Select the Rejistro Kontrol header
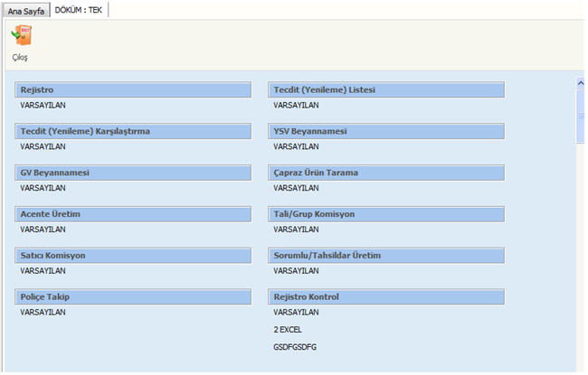The image size is (588, 375). 386,297
